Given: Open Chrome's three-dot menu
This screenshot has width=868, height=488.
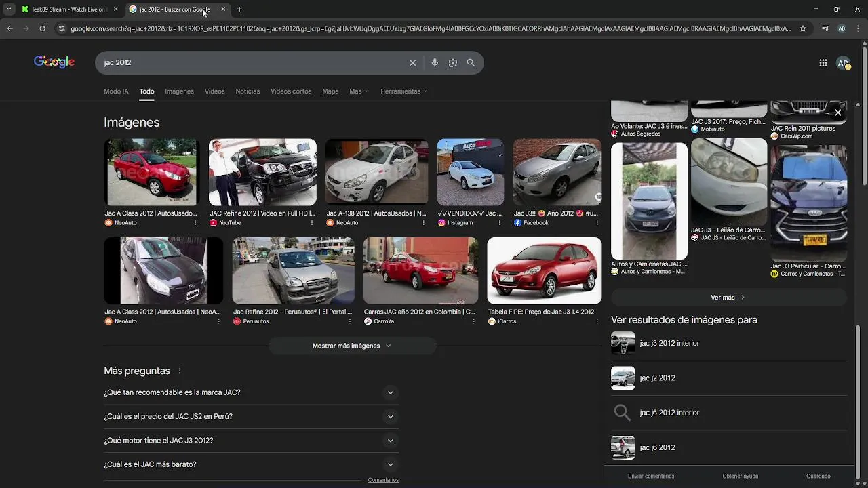Looking at the screenshot, I should click(x=858, y=28).
